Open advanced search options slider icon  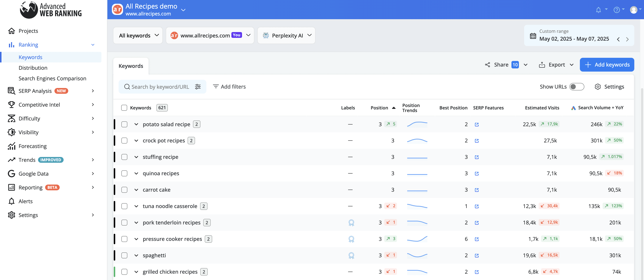pos(198,86)
